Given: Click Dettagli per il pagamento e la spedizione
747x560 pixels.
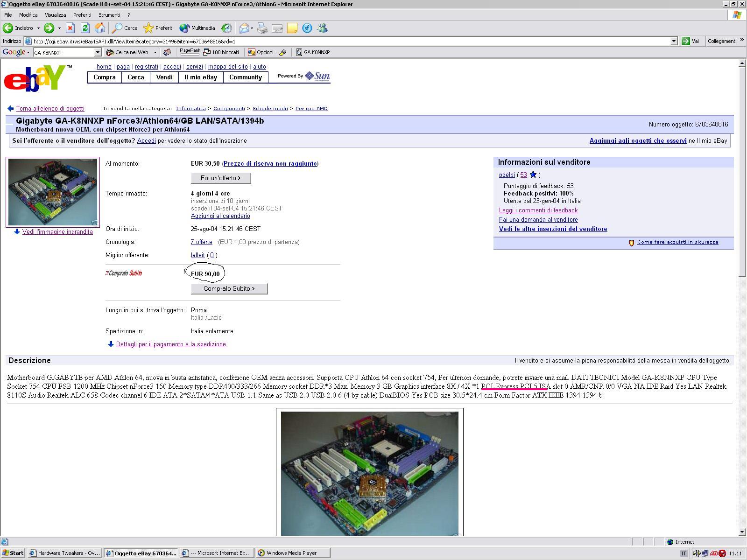Looking at the screenshot, I should 171,344.
